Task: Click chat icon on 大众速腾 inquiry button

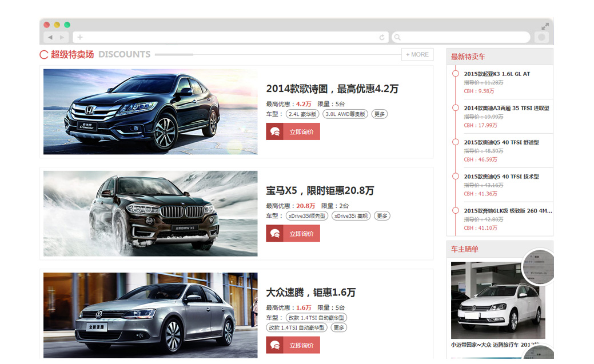Action: (x=274, y=345)
